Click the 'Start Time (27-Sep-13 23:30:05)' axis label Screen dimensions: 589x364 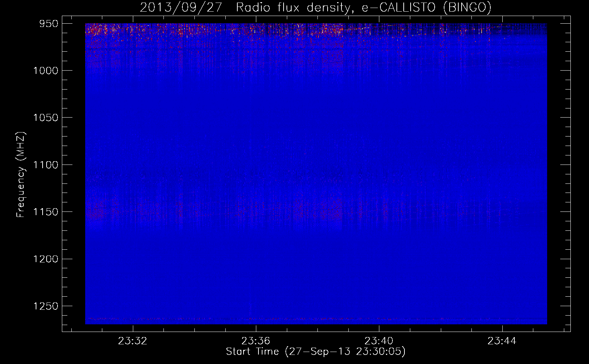[316, 352]
